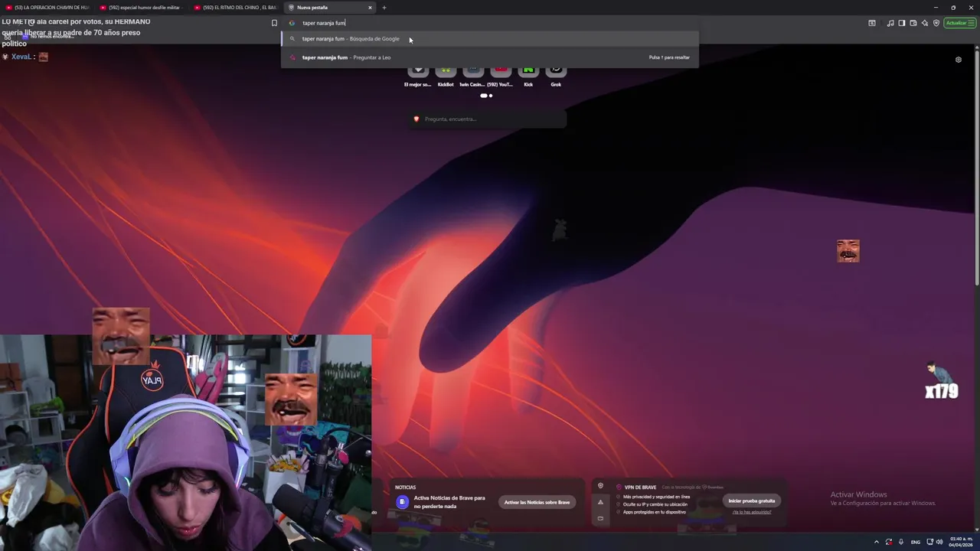Screen dimensions: 980x551
Task: Choose 'taper naranja fum - Búsqueda de Google' suggestion
Action: coord(490,39)
